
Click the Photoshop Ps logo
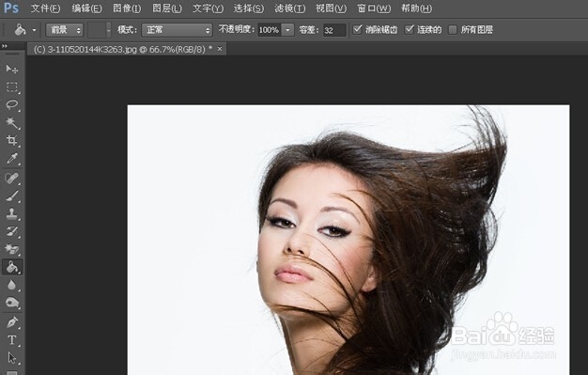(11, 8)
